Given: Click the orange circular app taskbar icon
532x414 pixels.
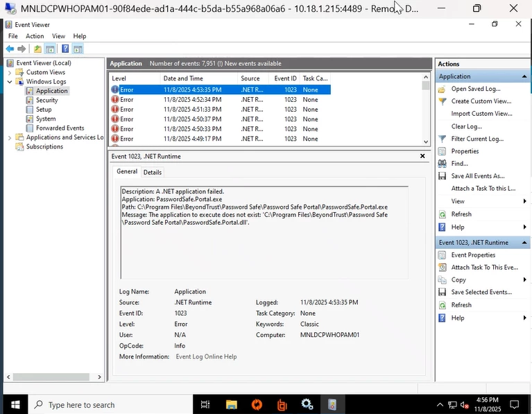Looking at the screenshot, I should [x=257, y=404].
